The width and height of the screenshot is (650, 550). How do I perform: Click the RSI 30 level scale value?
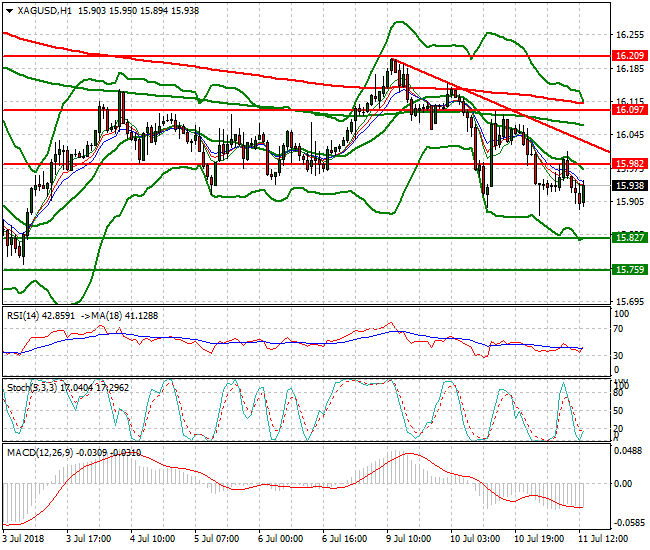coord(618,356)
